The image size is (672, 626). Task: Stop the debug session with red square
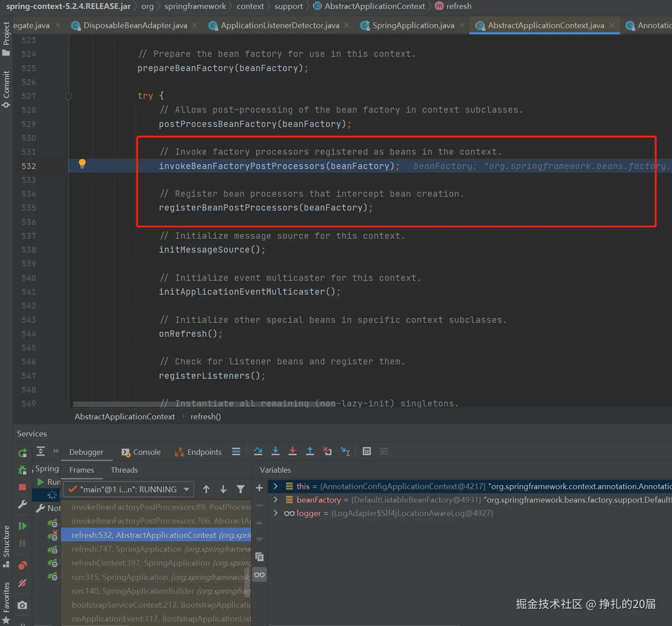[x=22, y=487]
